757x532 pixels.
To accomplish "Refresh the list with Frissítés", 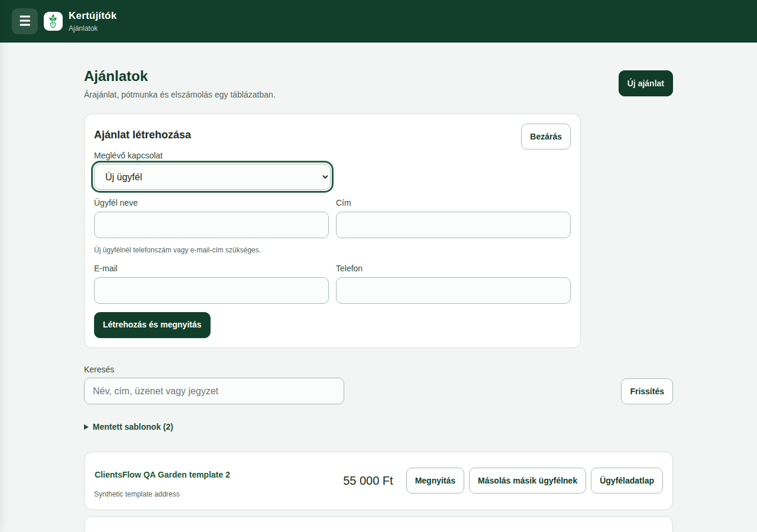I will [x=647, y=391].
